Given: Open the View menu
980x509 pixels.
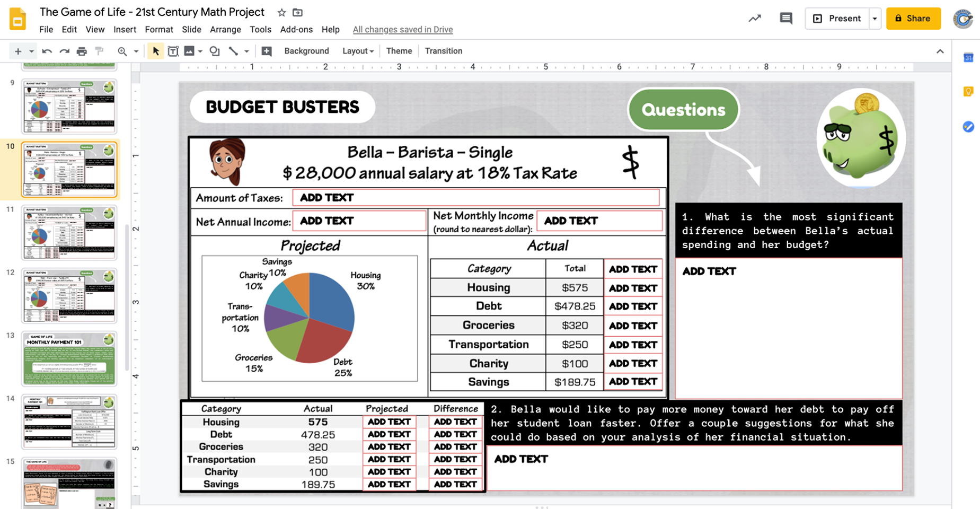Looking at the screenshot, I should tap(95, 30).
